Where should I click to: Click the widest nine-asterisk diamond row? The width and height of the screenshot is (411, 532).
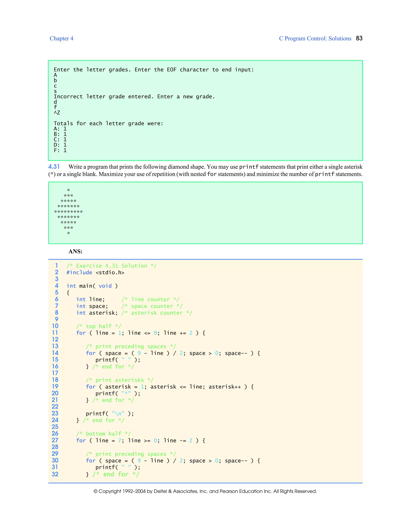(68, 212)
